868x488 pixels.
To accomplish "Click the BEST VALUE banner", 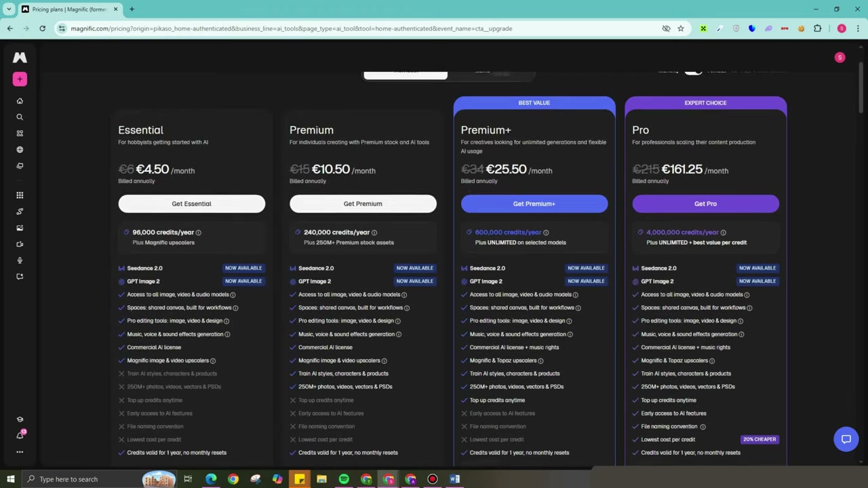I will [x=534, y=103].
